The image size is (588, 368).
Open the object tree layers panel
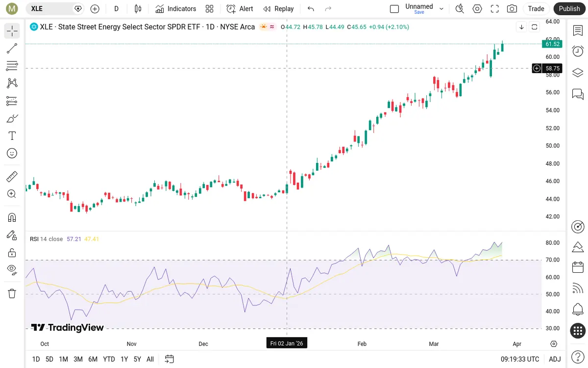[578, 73]
